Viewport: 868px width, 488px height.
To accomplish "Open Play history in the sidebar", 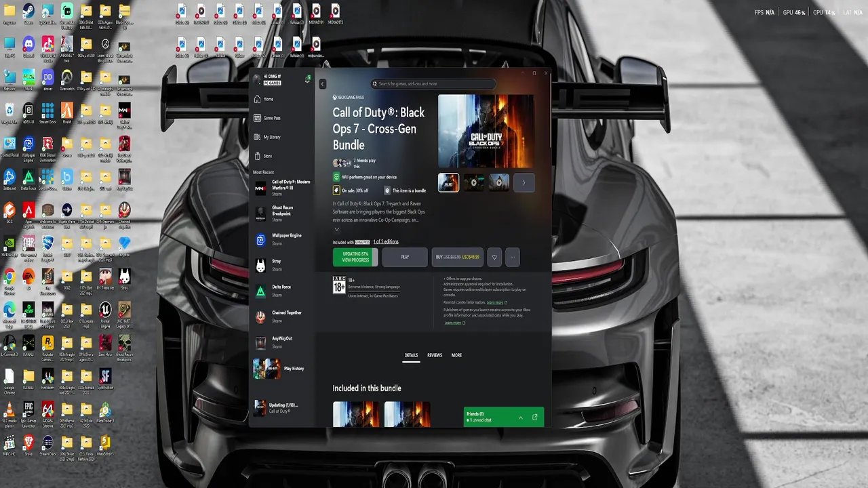I will click(281, 369).
